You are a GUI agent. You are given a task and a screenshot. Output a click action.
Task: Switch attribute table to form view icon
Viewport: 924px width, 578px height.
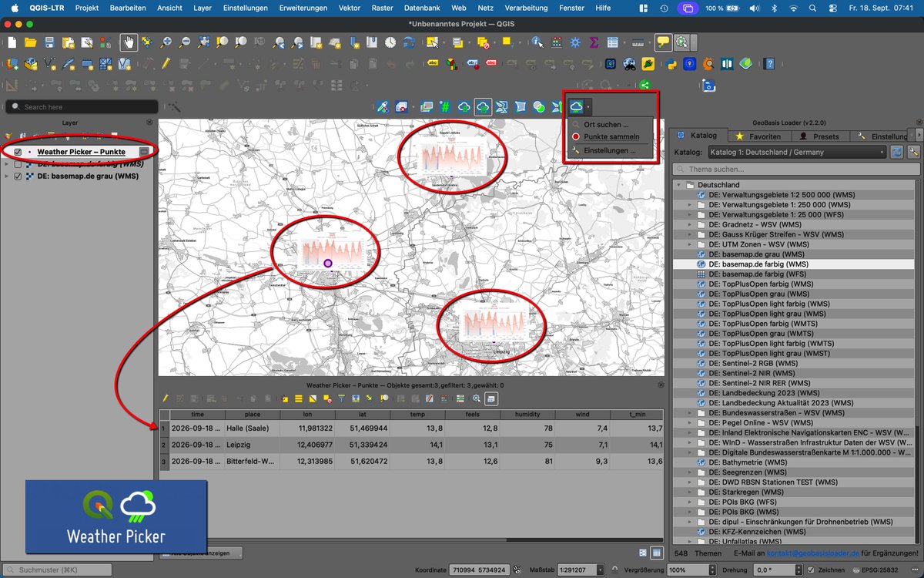coord(643,553)
